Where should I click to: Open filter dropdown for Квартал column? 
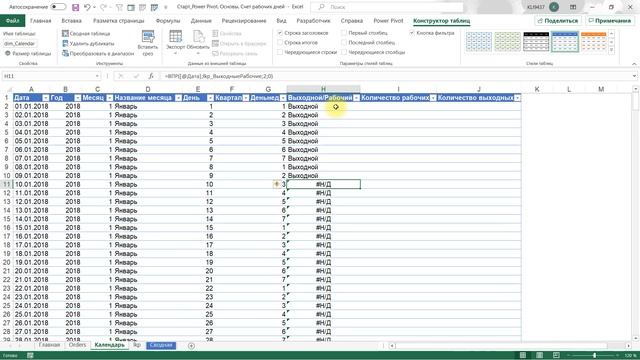click(x=245, y=98)
